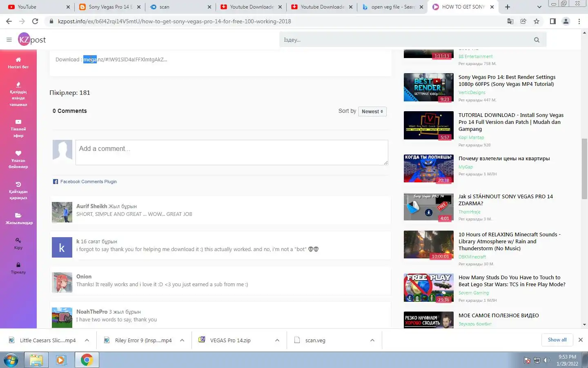Image resolution: width=588 pixels, height=368 pixels.
Task: Switch to first Youtube Downloader tab
Action: tap(251, 7)
